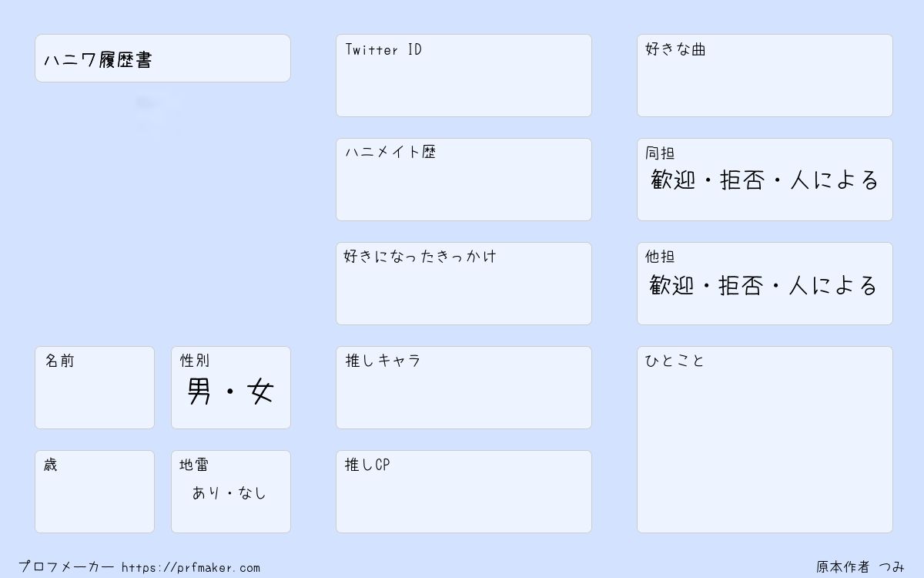Image resolution: width=924 pixels, height=578 pixels.
Task: Select the 好きな曲 field
Action: [x=765, y=76]
